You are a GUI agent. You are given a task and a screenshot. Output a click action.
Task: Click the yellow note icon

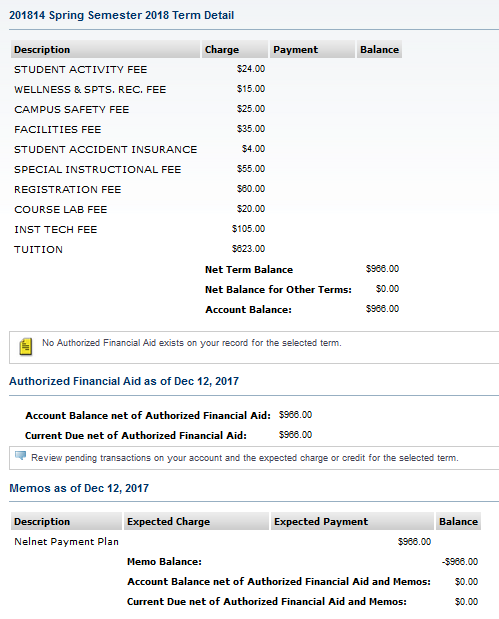(26, 347)
